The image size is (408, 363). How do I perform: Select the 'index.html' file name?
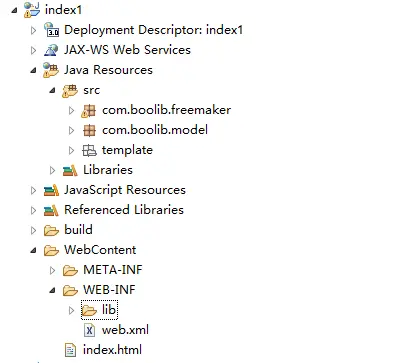[x=113, y=350]
